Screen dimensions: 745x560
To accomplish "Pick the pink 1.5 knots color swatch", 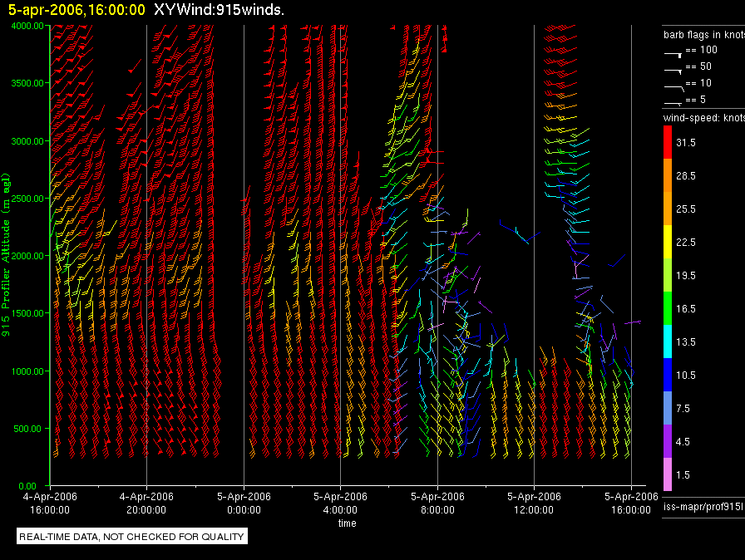I will (668, 474).
